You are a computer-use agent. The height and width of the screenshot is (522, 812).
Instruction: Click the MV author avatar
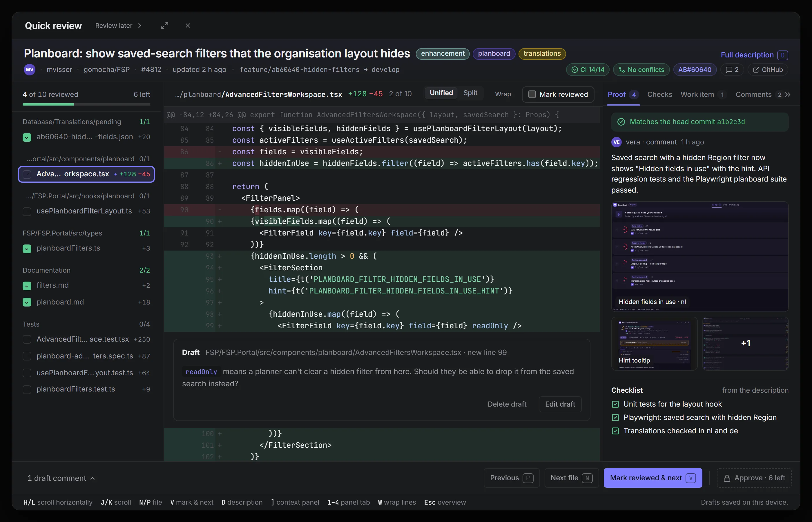(x=30, y=70)
